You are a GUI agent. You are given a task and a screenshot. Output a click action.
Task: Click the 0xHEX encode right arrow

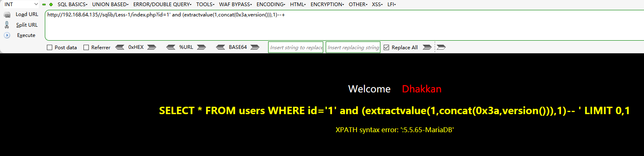tap(152, 47)
